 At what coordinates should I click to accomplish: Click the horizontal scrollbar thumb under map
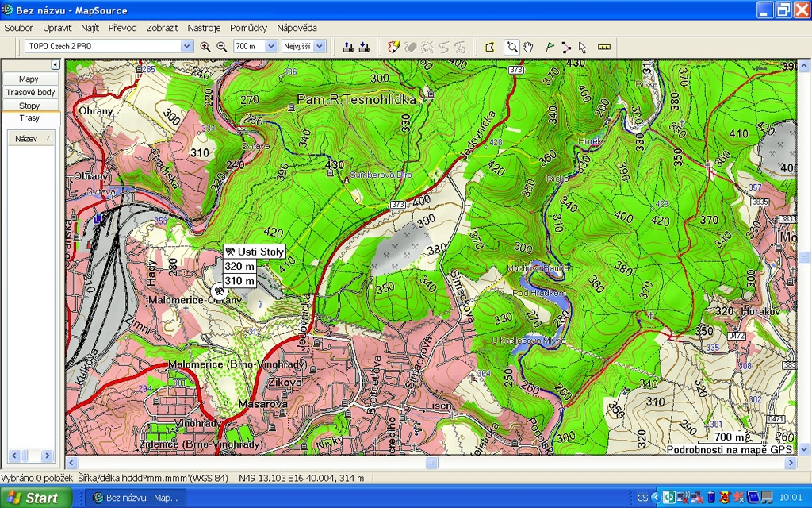[x=431, y=463]
